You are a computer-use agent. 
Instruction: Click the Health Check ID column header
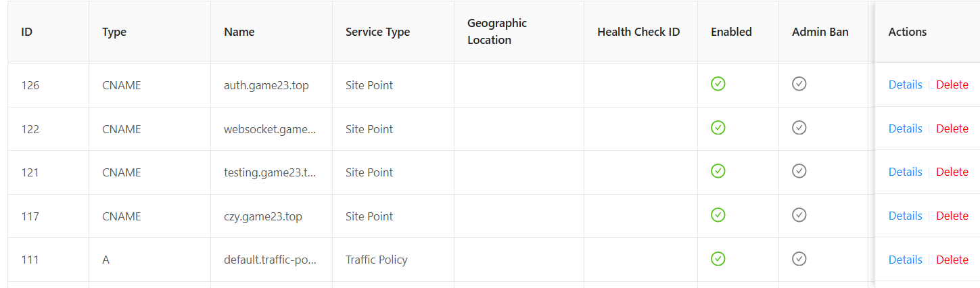[x=638, y=32]
